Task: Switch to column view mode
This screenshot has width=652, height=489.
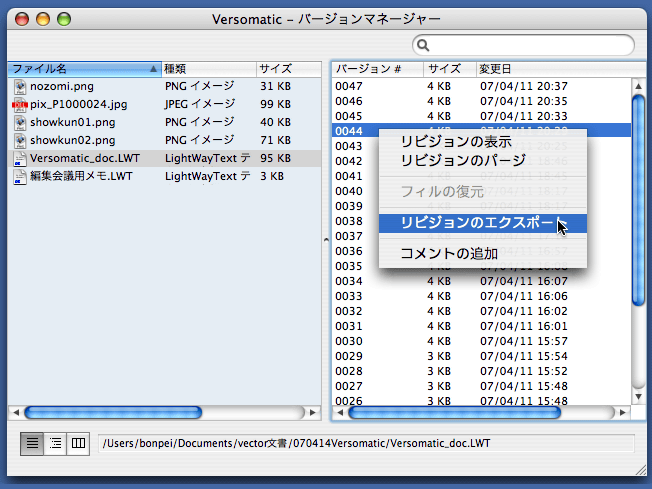Action: click(78, 443)
